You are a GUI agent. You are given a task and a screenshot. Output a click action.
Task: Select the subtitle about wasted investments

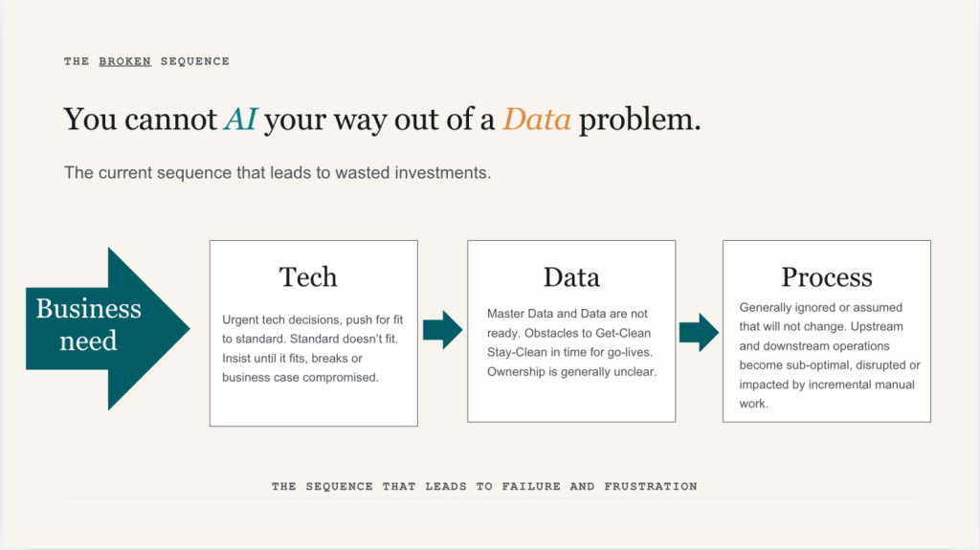point(278,172)
